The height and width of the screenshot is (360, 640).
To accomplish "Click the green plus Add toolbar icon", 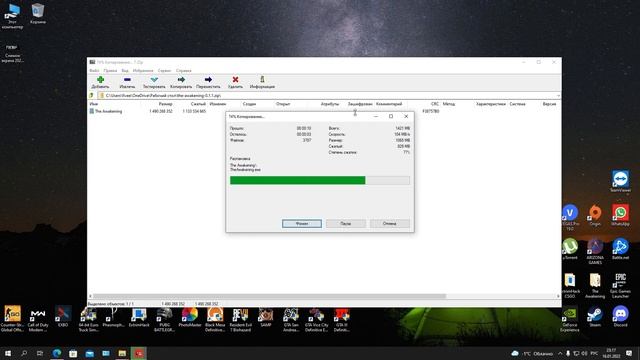I will click(100, 80).
